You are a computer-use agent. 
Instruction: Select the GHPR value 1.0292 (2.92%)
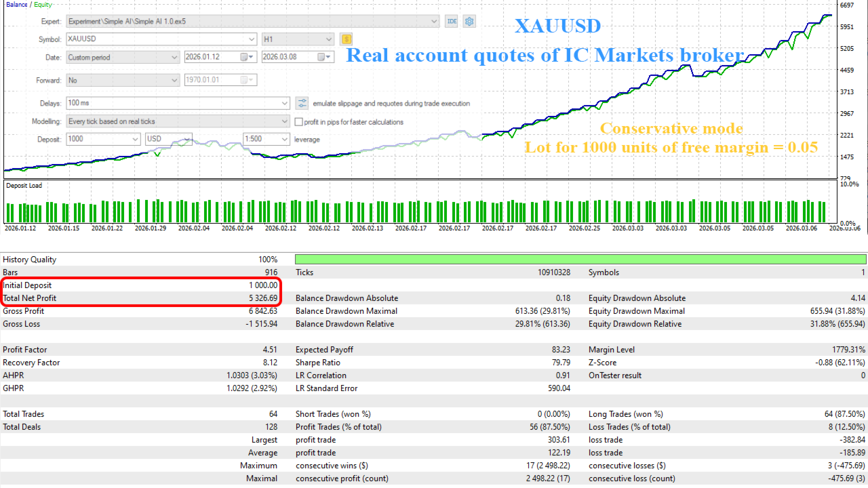coord(252,388)
